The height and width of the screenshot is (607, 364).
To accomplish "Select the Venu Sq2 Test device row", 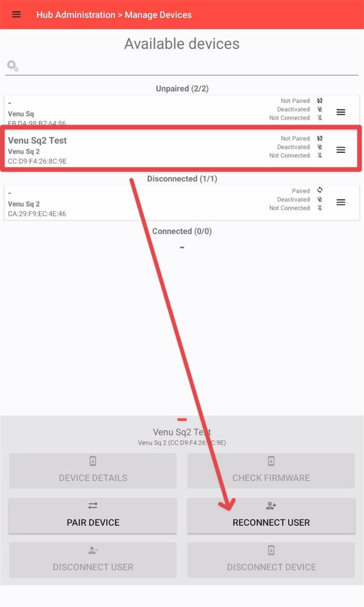I will click(x=181, y=149).
